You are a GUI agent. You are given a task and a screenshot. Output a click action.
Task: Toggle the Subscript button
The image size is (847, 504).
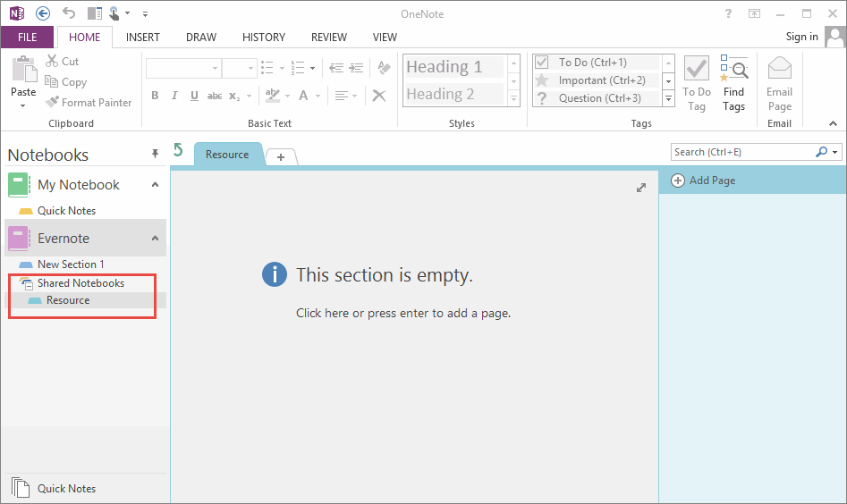pyautogui.click(x=234, y=96)
